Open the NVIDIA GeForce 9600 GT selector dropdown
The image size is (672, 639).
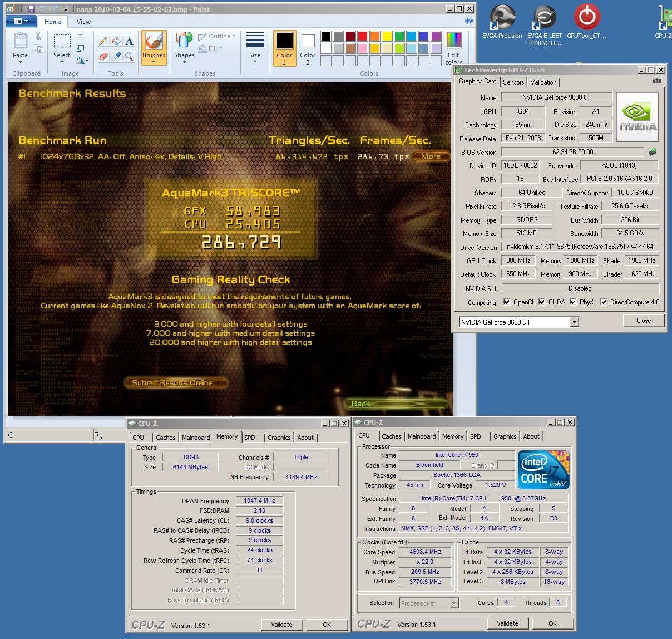pyautogui.click(x=575, y=322)
